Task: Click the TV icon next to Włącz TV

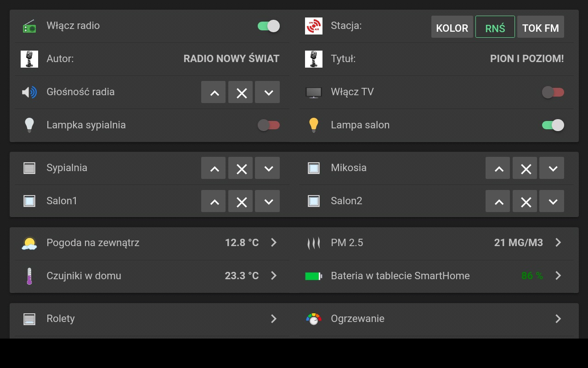Action: (x=314, y=92)
